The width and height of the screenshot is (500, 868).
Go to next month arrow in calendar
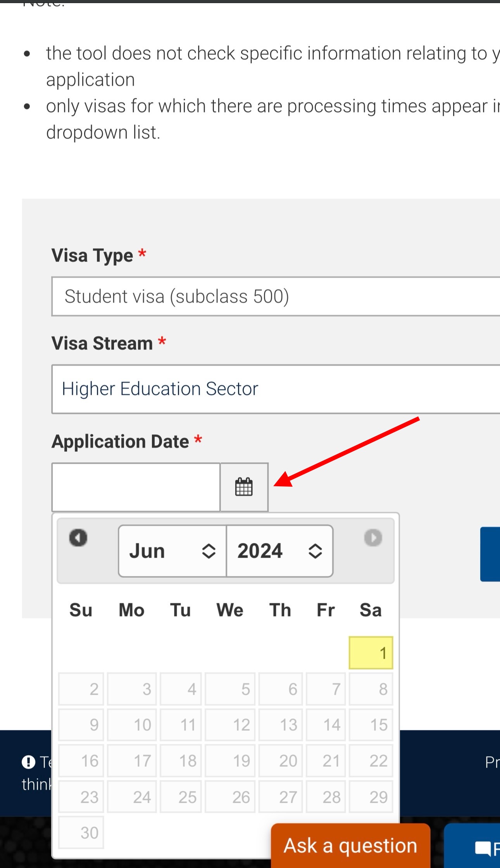coord(373,538)
